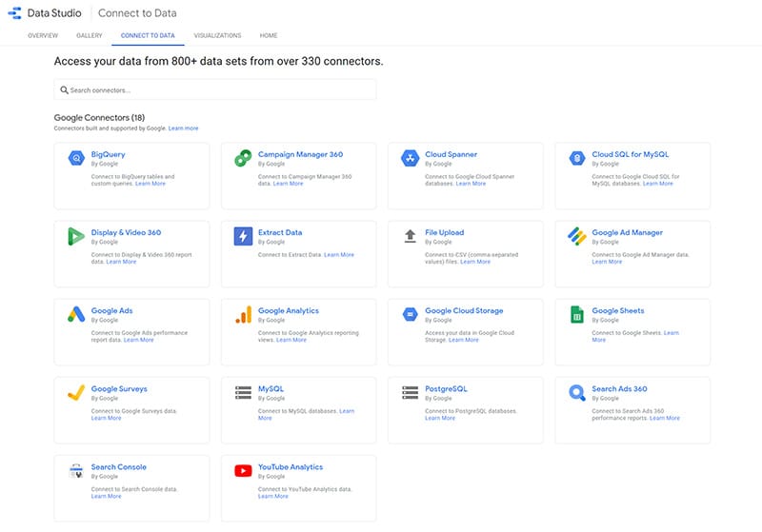Open the Cloud SQL for MySQL title

click(x=631, y=154)
